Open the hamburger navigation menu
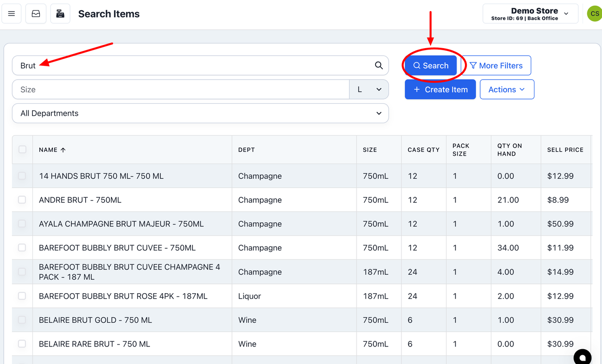This screenshot has width=602, height=364. pyautogui.click(x=12, y=14)
